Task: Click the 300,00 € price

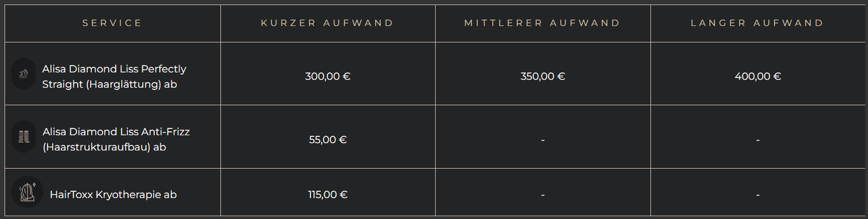Action: click(x=327, y=76)
